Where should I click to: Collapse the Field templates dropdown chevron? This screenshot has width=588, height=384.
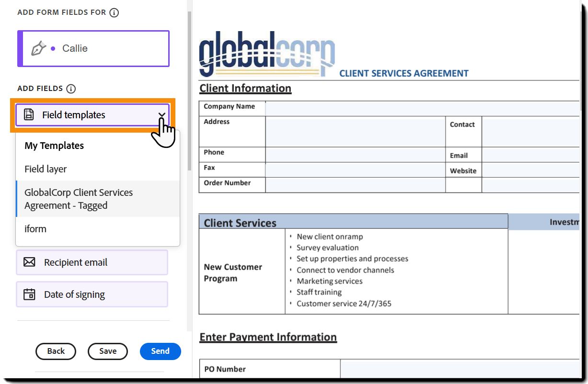161,115
